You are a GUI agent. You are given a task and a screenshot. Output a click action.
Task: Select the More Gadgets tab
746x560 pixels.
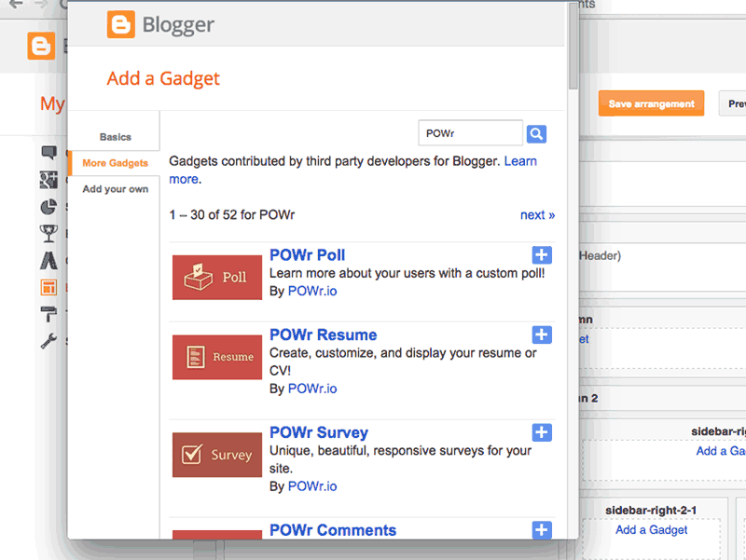point(115,163)
